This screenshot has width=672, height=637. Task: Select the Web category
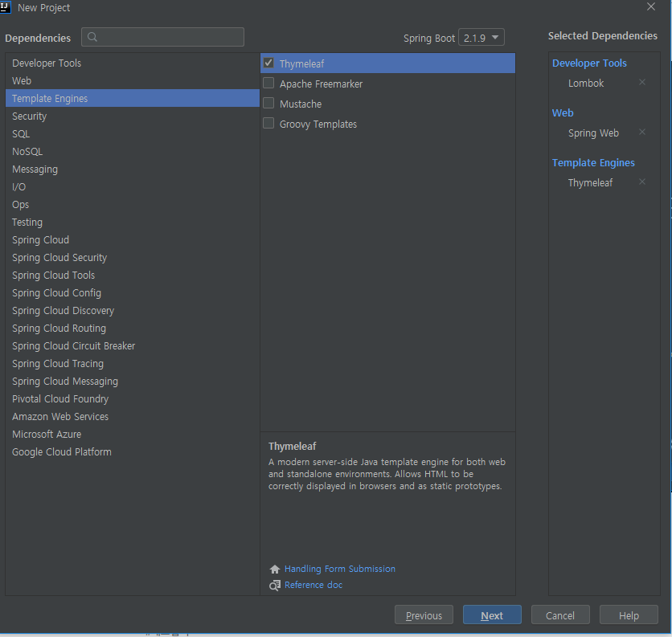(133, 80)
